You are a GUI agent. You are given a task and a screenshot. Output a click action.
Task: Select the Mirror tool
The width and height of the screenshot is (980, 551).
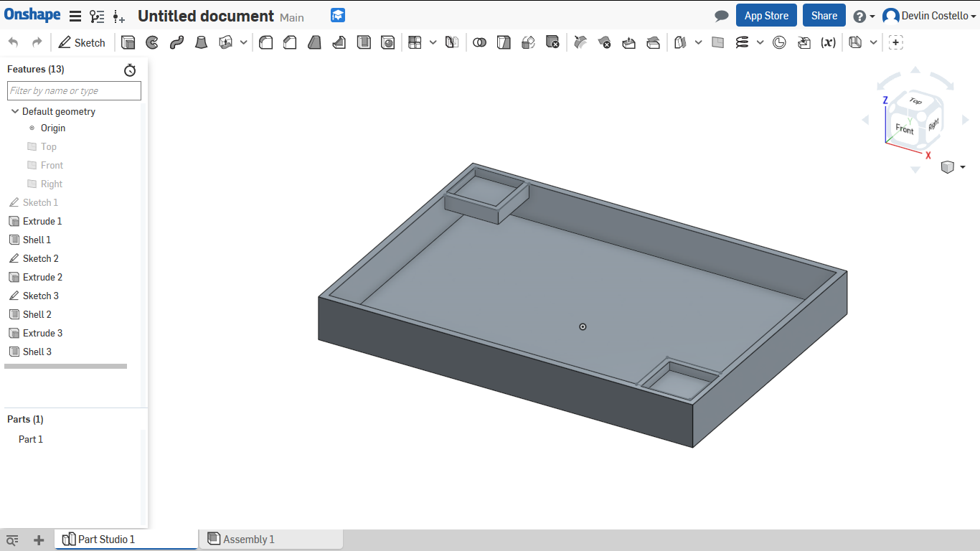451,43
